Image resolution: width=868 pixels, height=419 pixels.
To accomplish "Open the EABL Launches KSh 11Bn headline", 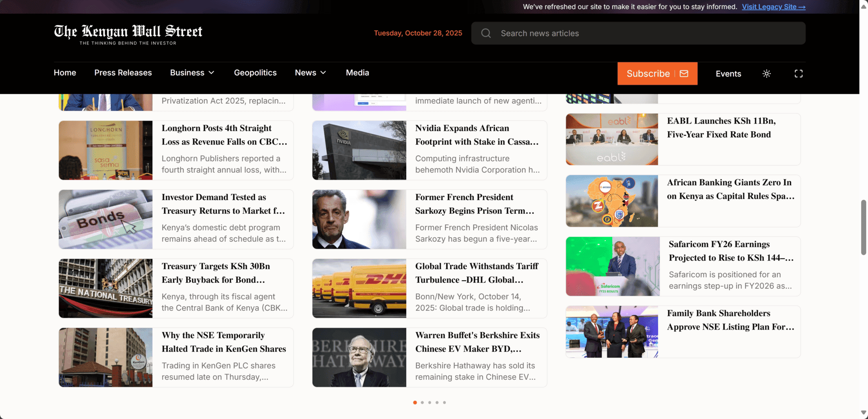I will pos(721,128).
